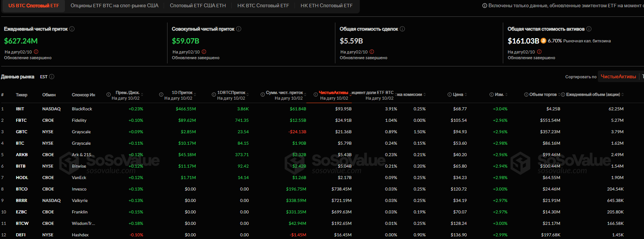
Task: Sort by Изм. column arrows
Action: pos(506,95)
